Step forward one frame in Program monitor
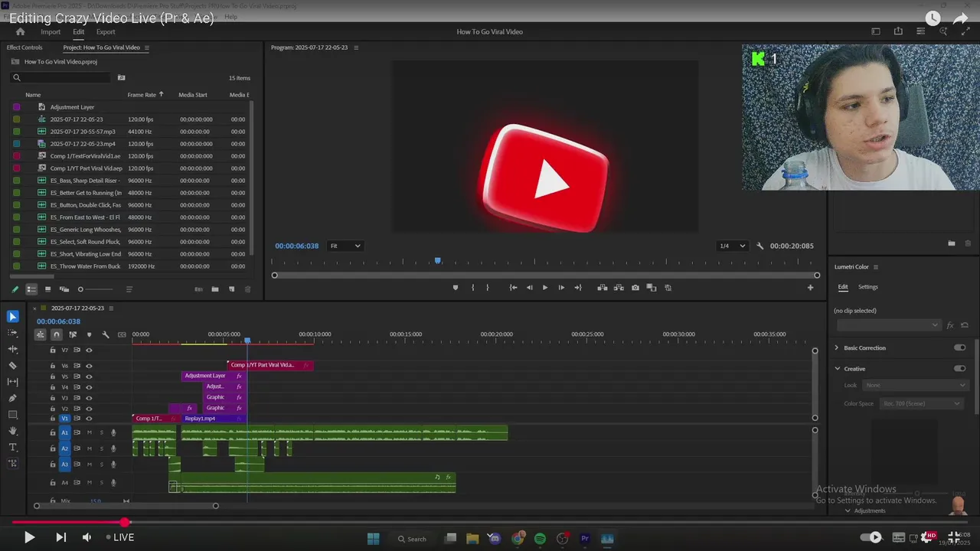The image size is (980, 551). tap(561, 288)
